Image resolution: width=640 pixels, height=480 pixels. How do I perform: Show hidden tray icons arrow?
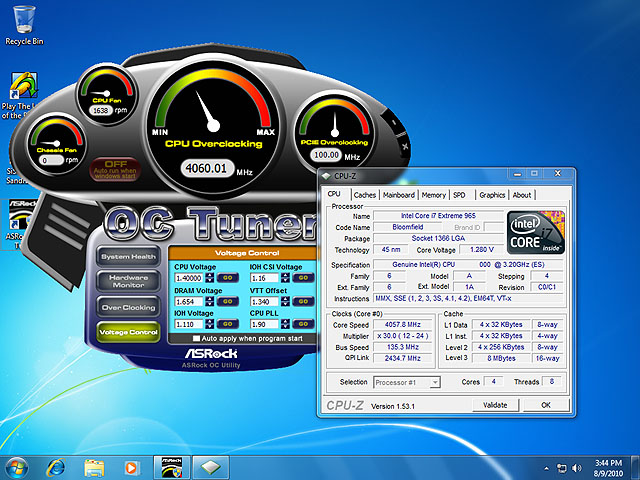(x=547, y=469)
